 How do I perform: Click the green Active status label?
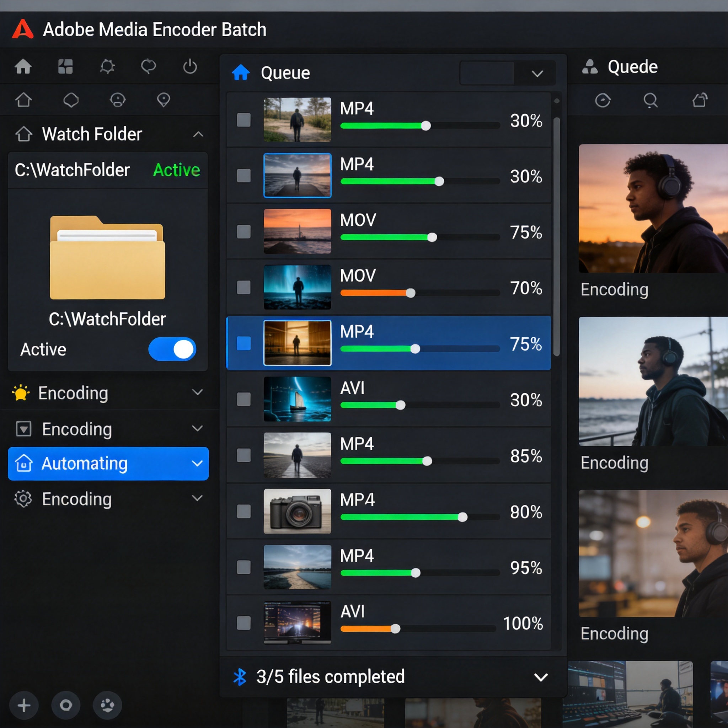coord(176,170)
